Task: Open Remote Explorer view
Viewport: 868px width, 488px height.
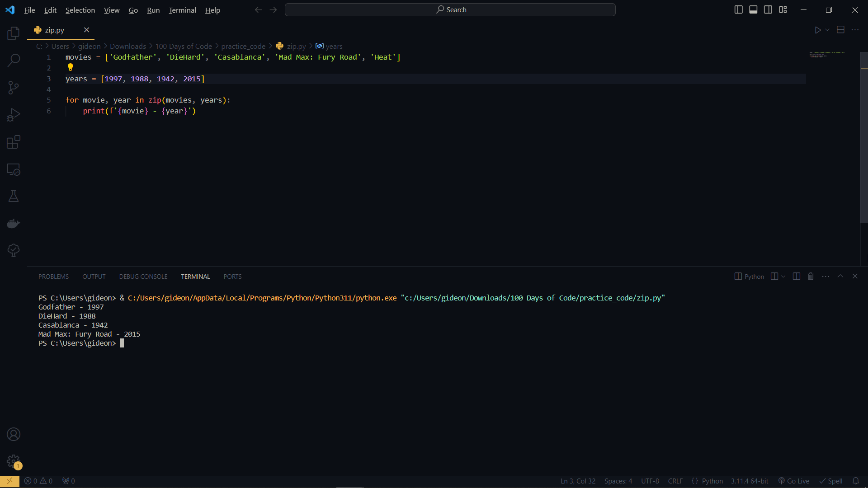Action: tap(14, 169)
